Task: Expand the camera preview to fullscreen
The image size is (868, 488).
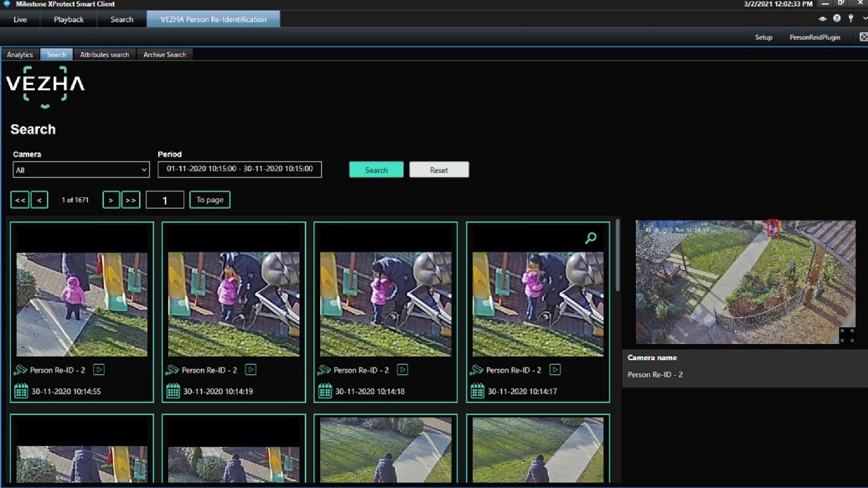Action: click(847, 336)
